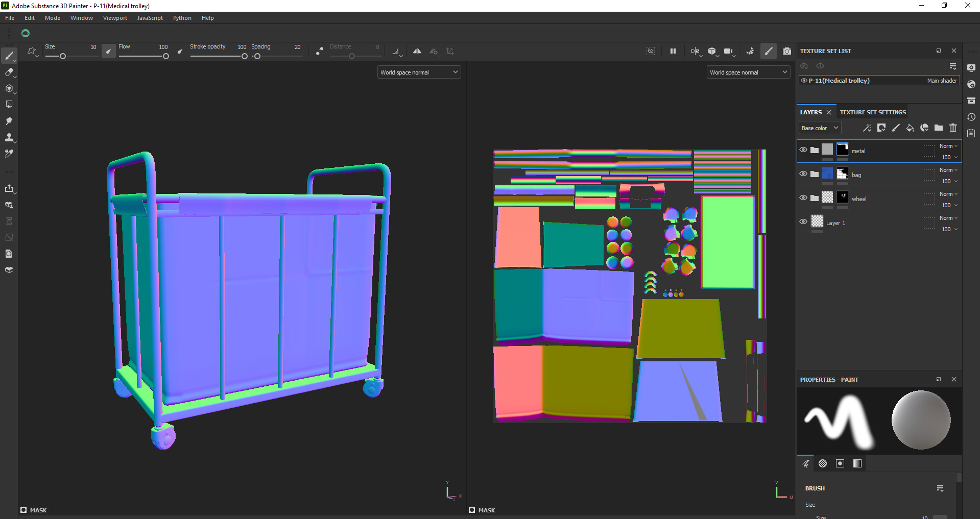Add a paint layer
The image size is (980, 519).
(896, 128)
